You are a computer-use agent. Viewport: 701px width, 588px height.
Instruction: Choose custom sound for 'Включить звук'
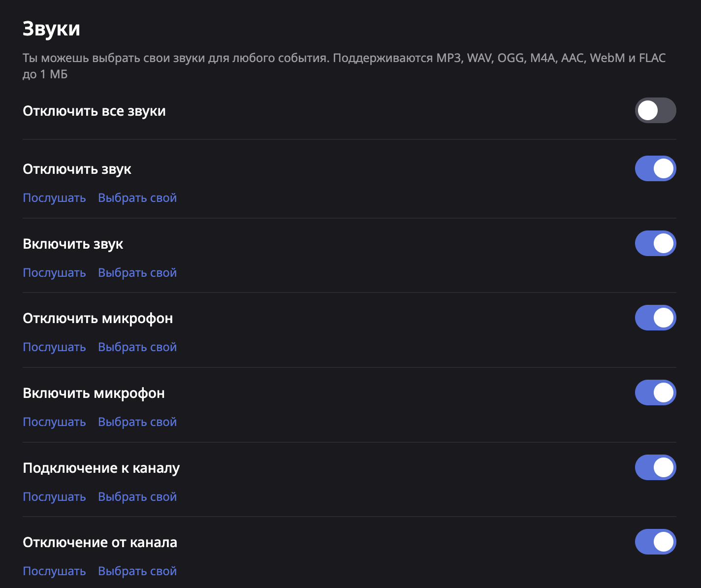tap(137, 273)
